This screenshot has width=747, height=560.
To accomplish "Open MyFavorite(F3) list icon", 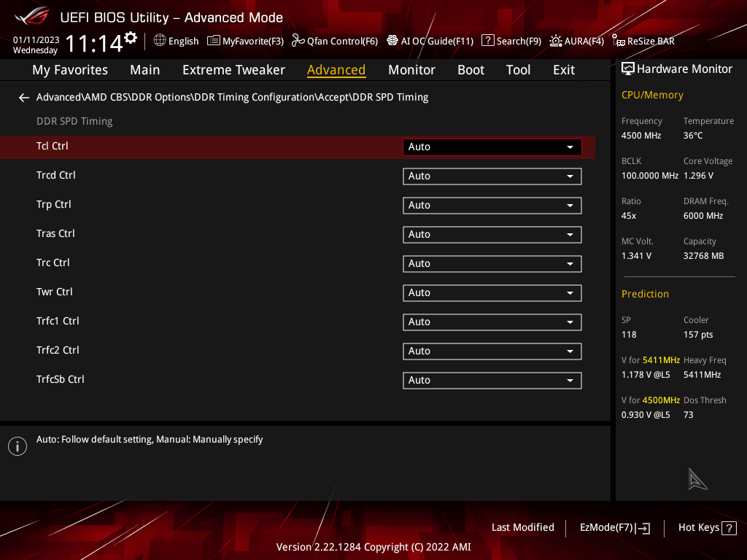I will [214, 41].
